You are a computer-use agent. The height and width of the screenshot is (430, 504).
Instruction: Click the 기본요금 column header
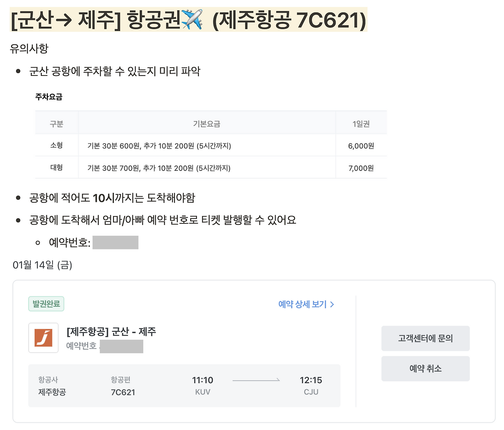(207, 124)
